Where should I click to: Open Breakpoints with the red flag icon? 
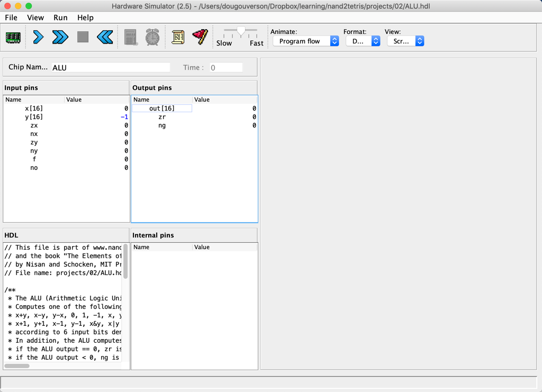click(200, 37)
